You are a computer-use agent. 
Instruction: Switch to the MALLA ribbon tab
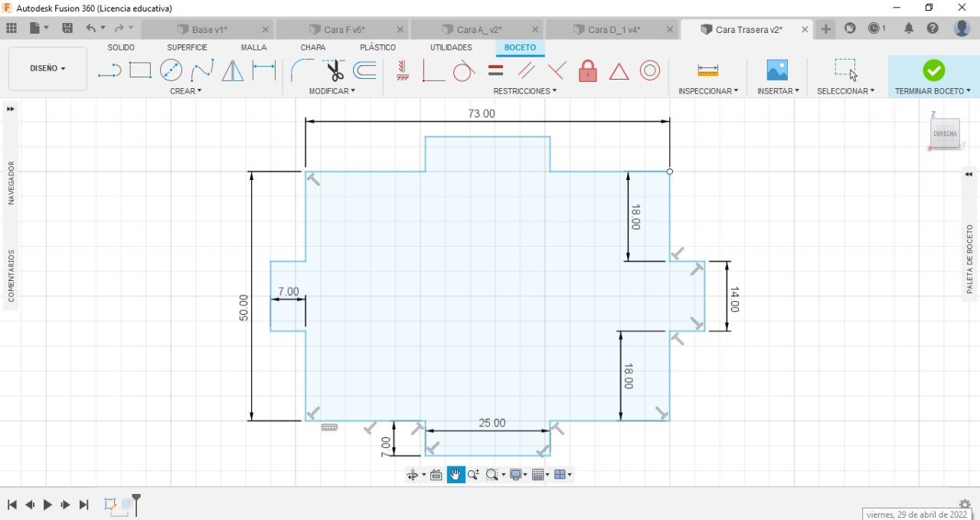253,47
